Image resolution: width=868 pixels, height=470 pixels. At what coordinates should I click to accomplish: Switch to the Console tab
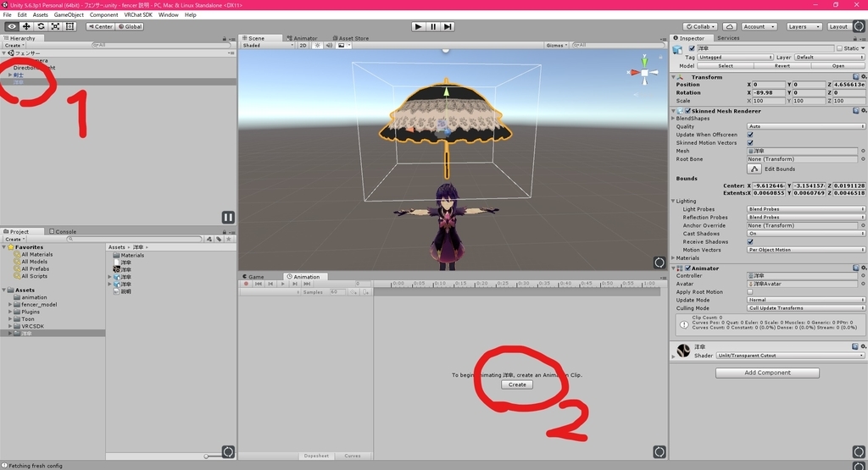(63, 231)
